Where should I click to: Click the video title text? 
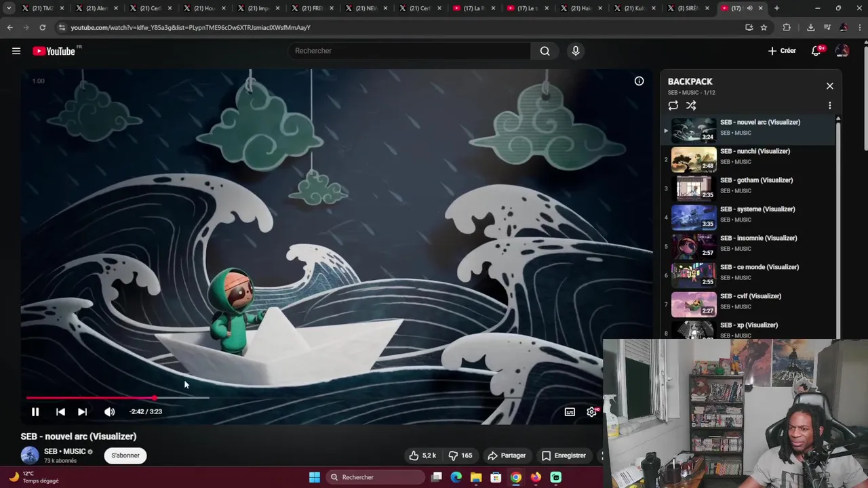click(79, 436)
